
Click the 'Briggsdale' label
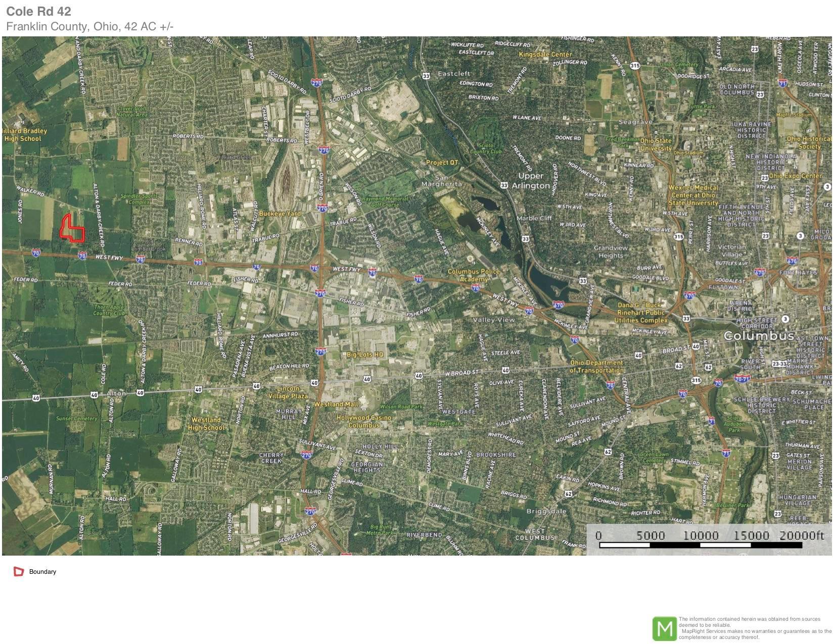(x=546, y=511)
